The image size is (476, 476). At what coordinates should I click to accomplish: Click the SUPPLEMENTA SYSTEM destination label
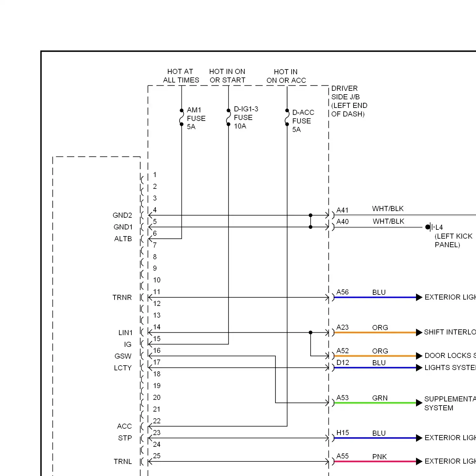click(450, 403)
